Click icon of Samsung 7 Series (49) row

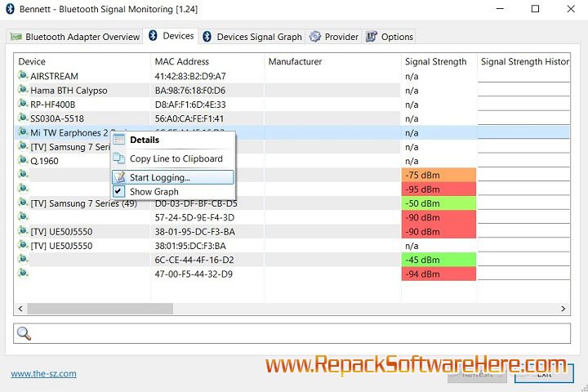(x=23, y=203)
